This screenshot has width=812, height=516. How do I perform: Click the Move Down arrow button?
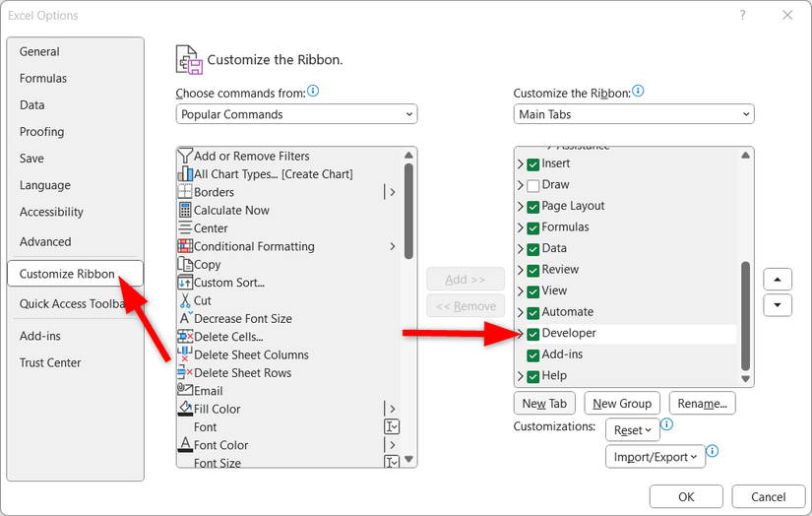coord(778,305)
